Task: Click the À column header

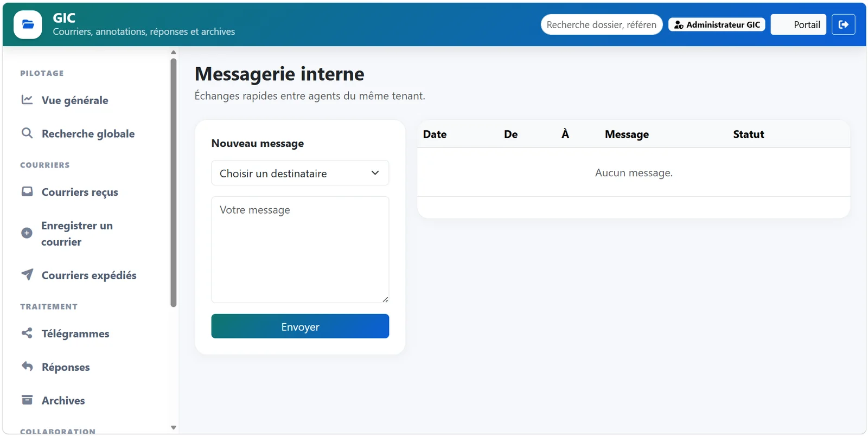Action: click(565, 134)
